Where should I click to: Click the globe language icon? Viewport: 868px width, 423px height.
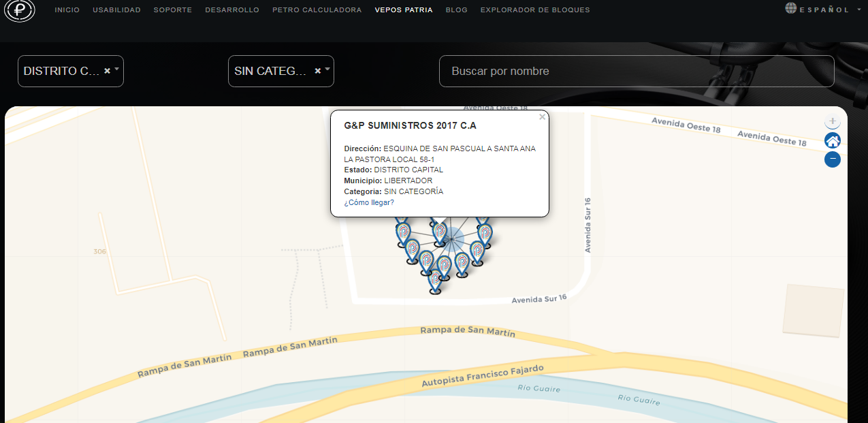pos(791,8)
